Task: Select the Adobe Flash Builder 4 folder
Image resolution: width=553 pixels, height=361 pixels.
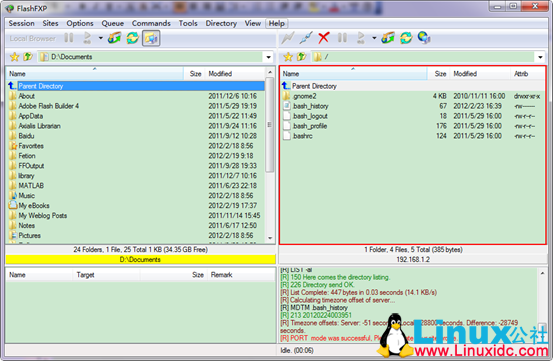Action: pyautogui.click(x=48, y=106)
